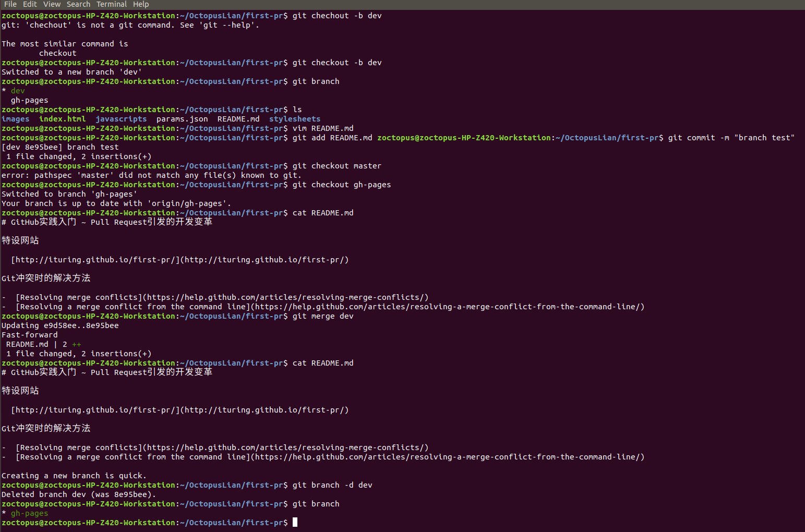Click 'The most similar command is' line
The image size is (805, 532).
(65, 44)
